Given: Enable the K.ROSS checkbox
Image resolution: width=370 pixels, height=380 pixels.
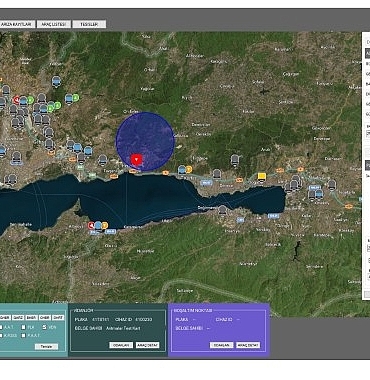Looking at the screenshot, I should [1, 335].
